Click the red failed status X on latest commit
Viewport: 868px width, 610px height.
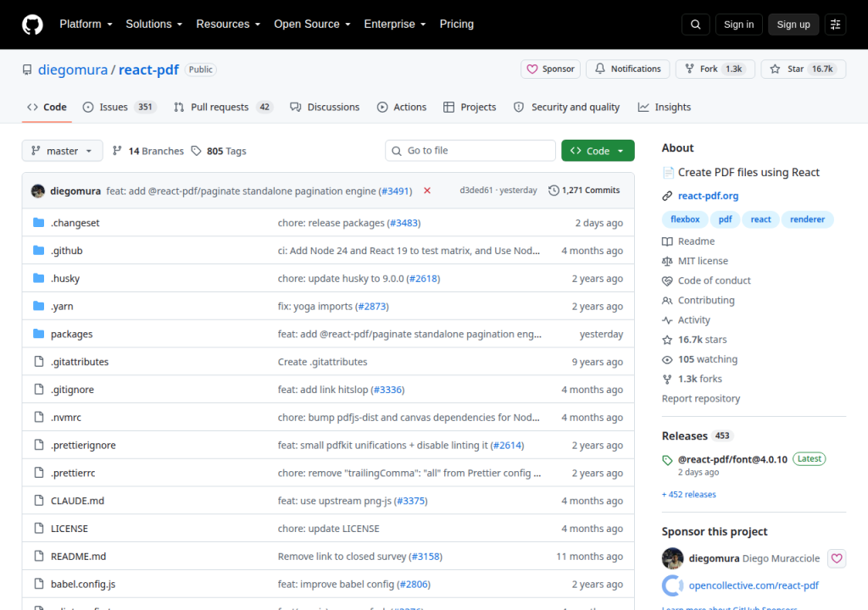427,191
